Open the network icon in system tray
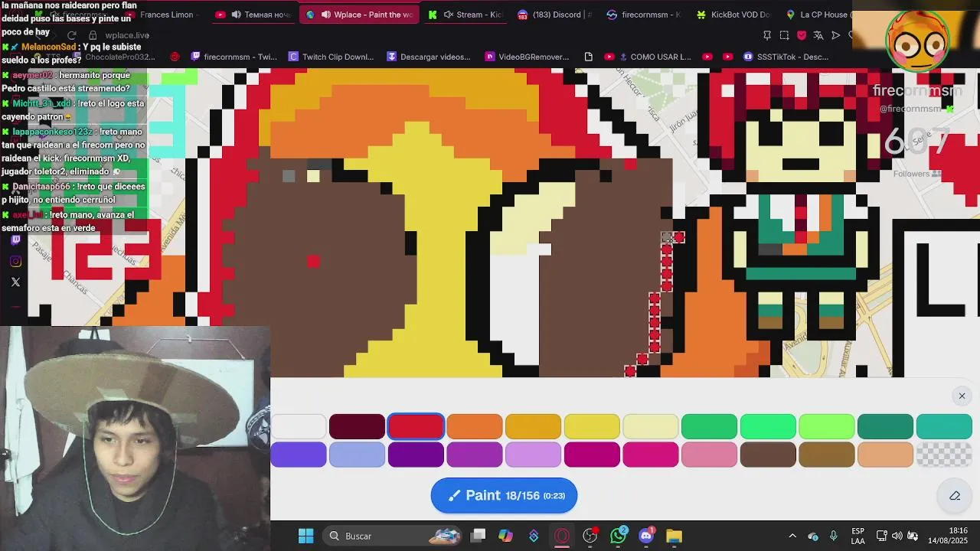This screenshot has height=551, width=980. point(881,536)
